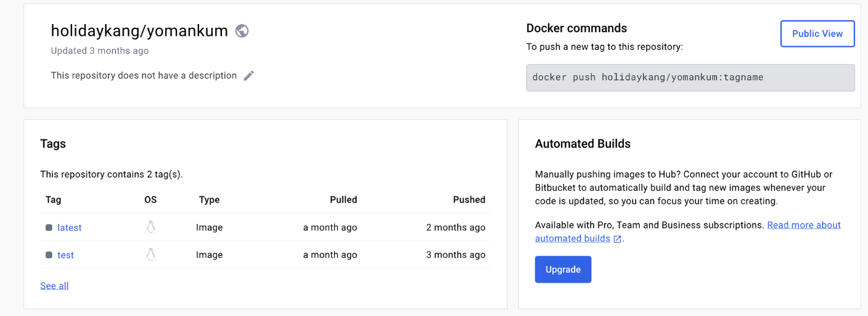
Task: Click the Linux penguin icon in latest row
Action: tap(150, 227)
